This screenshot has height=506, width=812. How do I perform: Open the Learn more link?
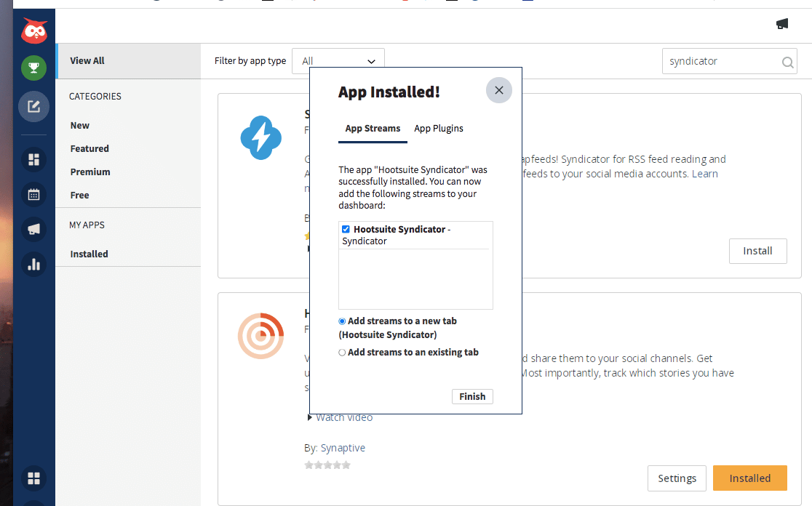705,174
